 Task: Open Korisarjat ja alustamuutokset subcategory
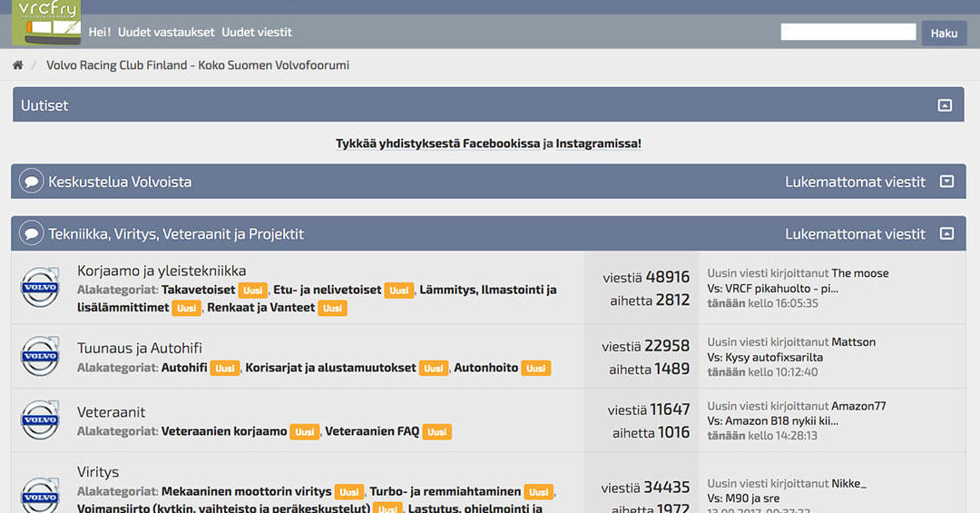click(330, 368)
